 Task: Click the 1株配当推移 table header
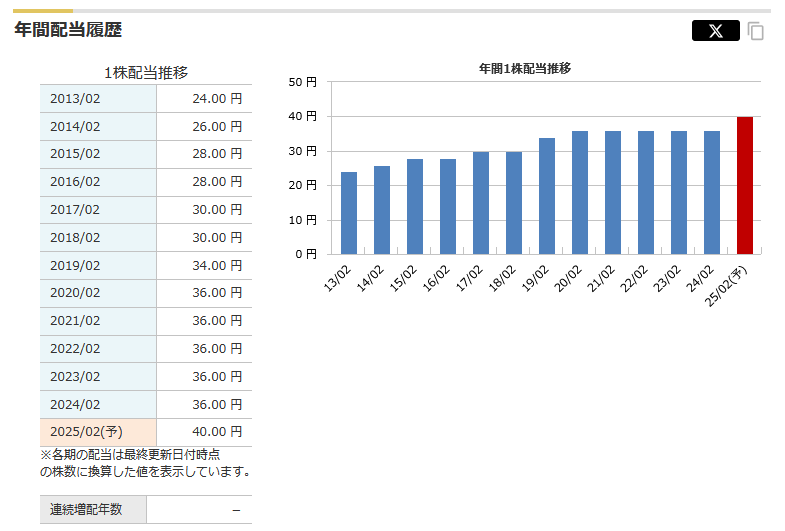tap(146, 72)
